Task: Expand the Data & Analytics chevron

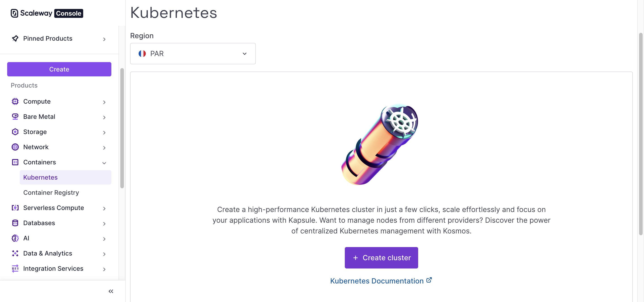Action: click(104, 254)
